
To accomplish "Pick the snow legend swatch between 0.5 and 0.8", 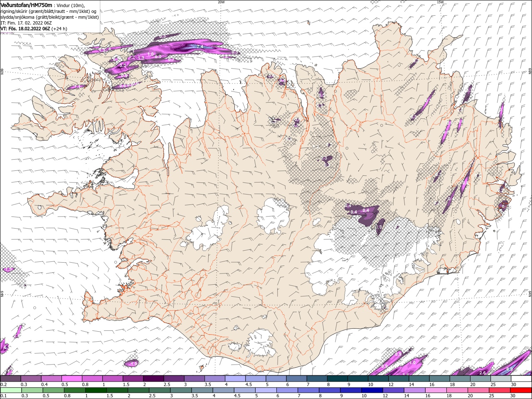I will [71, 379].
